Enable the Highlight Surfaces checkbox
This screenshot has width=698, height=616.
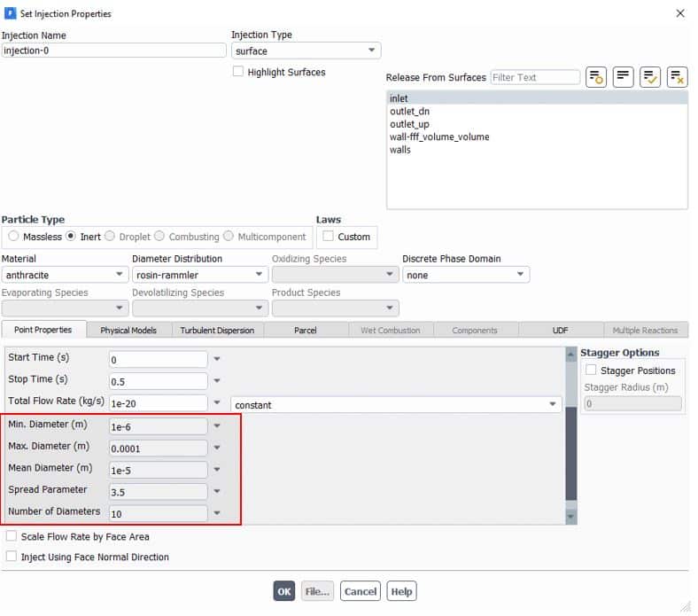click(238, 72)
